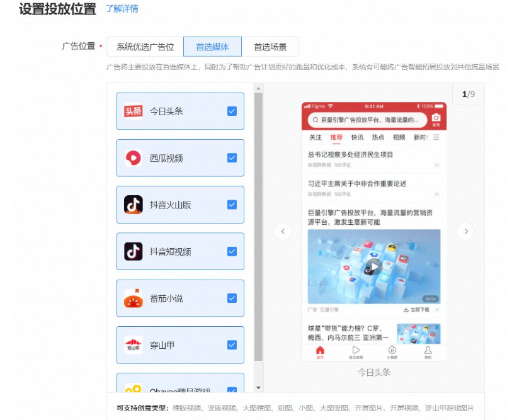Select the 番茄小说 (Tomato Novel) icon

[x=134, y=298]
